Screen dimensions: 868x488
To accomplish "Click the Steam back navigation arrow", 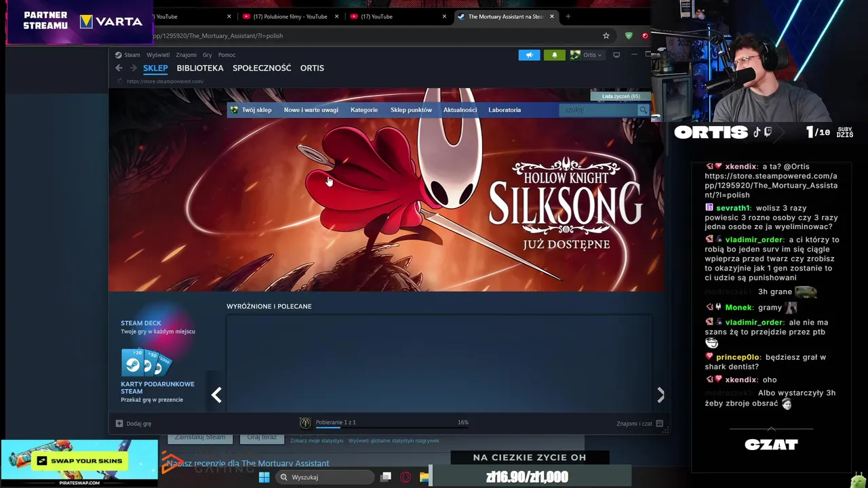I will click(x=119, y=68).
